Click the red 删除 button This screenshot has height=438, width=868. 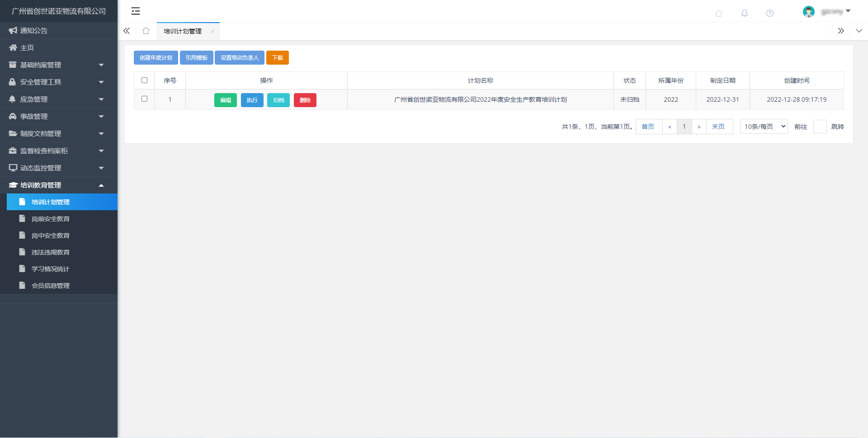pos(305,100)
